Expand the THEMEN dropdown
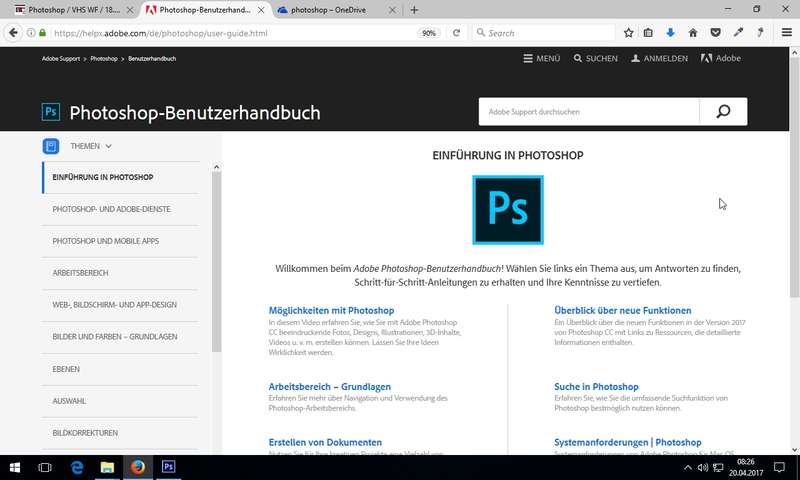The image size is (800, 480). click(x=91, y=146)
